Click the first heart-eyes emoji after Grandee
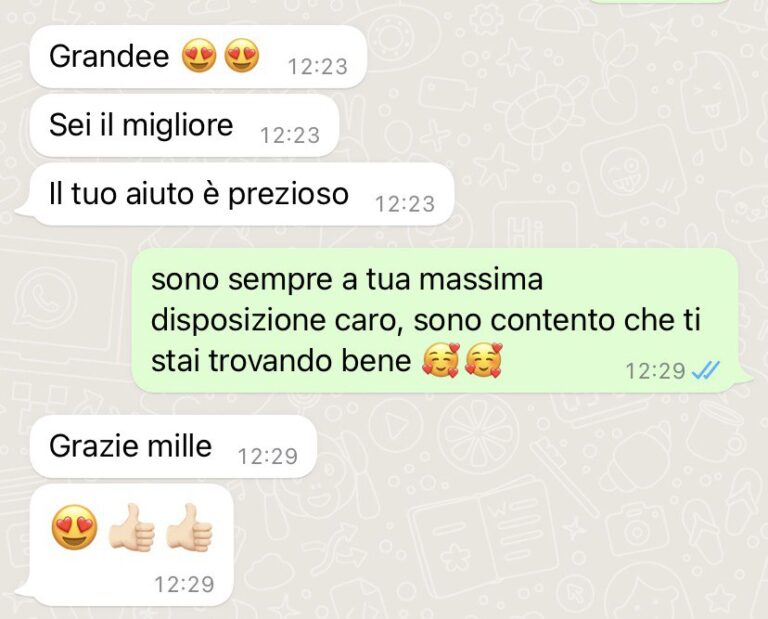This screenshot has height=619, width=768. (199, 56)
